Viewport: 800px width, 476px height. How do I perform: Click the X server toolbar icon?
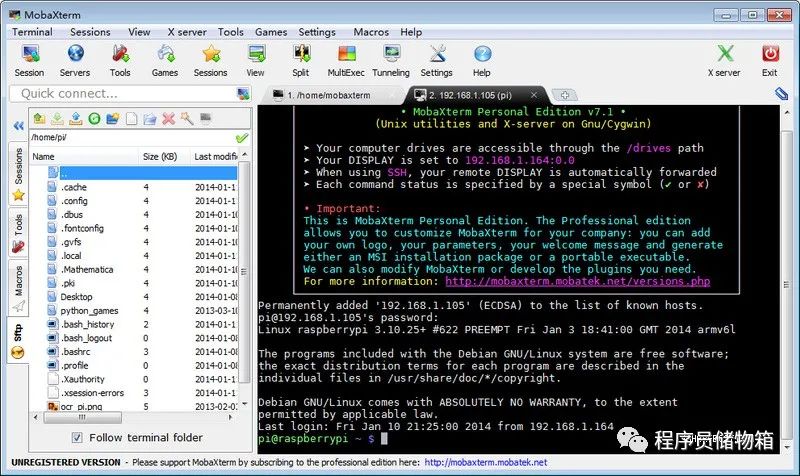coord(724,61)
